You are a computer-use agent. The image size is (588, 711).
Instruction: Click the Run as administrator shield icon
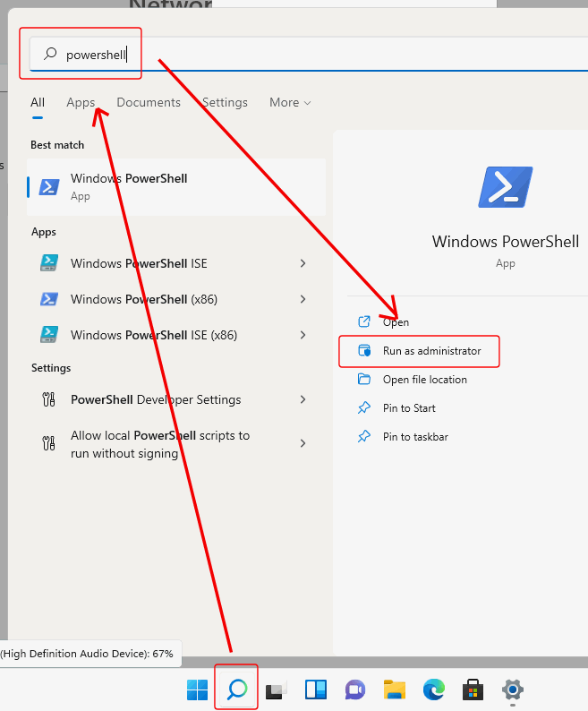364,350
